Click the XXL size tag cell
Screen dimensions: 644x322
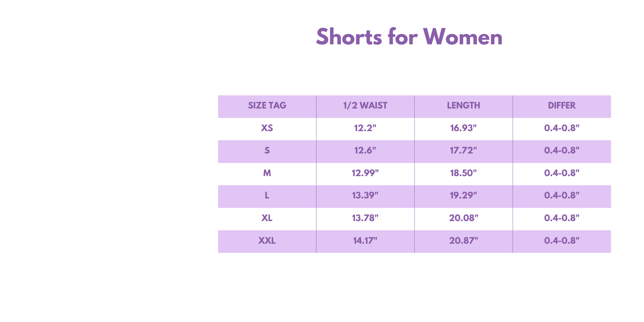pyautogui.click(x=267, y=241)
